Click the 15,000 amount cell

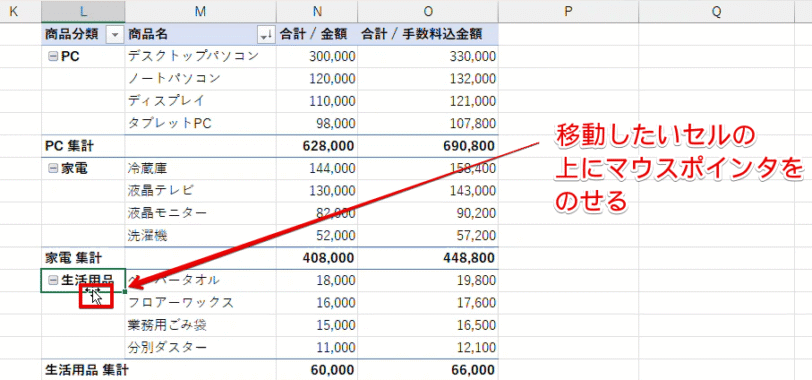[x=316, y=325]
